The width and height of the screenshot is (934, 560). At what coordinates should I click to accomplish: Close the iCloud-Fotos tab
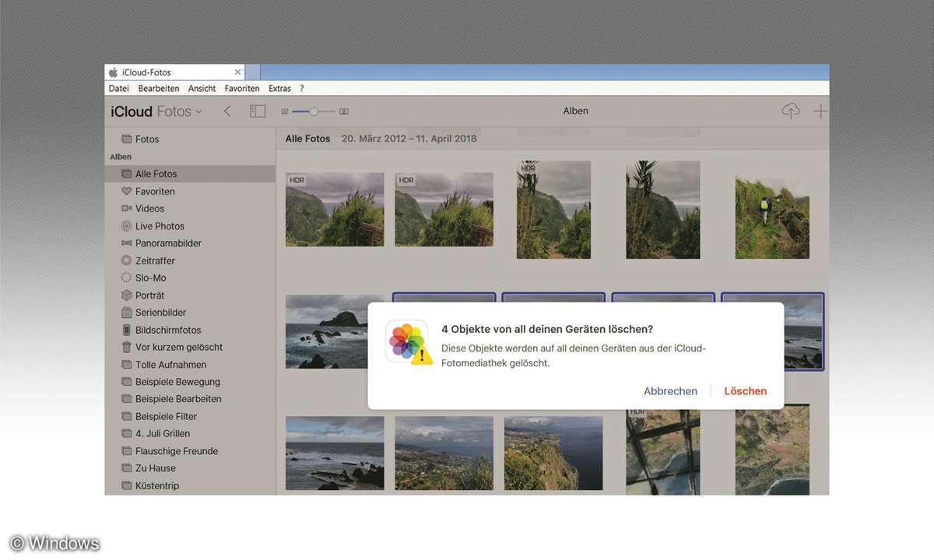click(x=237, y=72)
